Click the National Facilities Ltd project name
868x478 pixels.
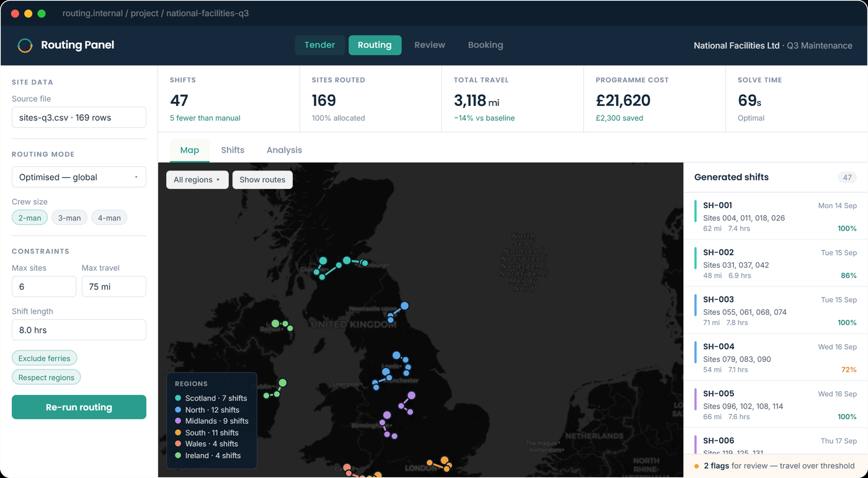point(737,45)
